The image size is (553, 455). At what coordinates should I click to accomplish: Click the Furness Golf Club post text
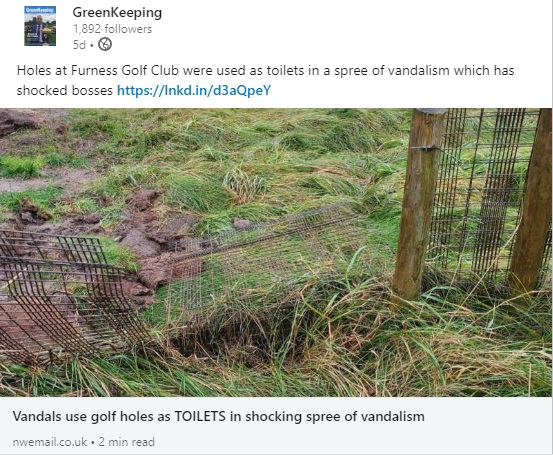[265, 80]
